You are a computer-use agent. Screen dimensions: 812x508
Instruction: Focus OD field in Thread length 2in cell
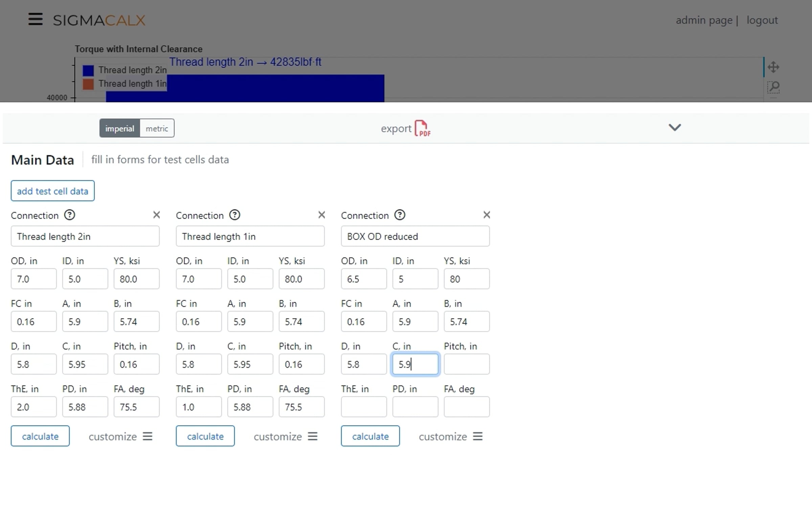[33, 279]
